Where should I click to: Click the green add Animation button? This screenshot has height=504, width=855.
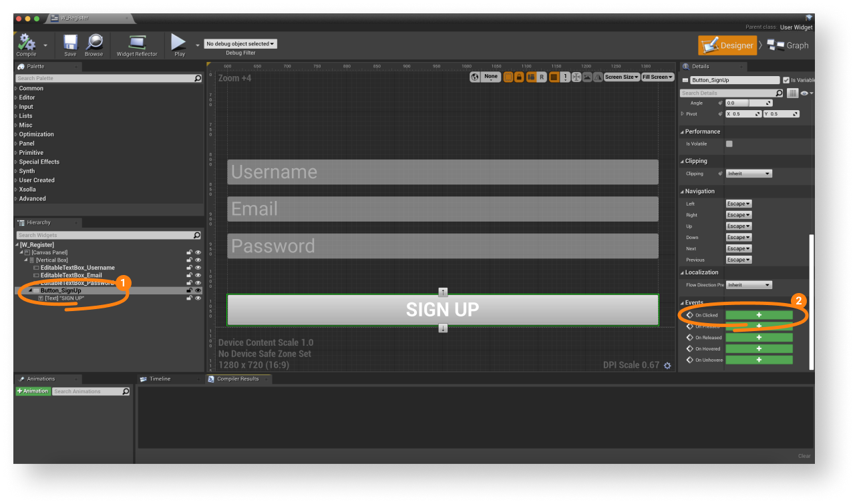33,391
